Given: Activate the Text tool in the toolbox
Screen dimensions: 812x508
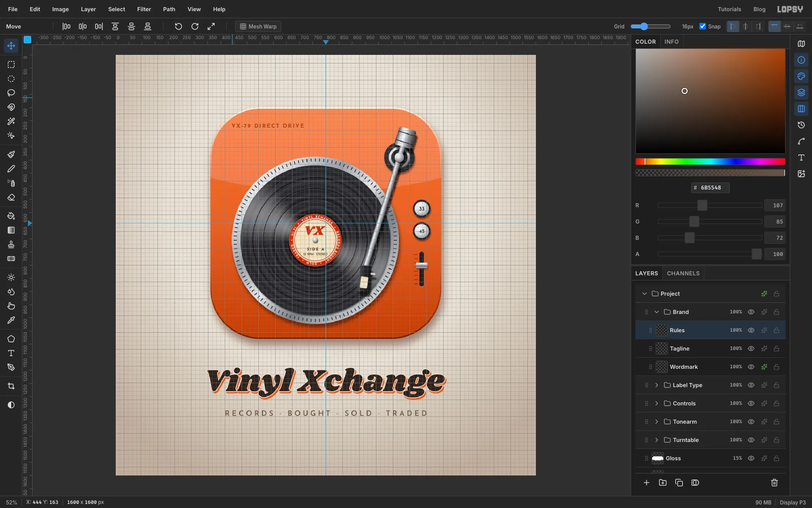Looking at the screenshot, I should tap(11, 353).
